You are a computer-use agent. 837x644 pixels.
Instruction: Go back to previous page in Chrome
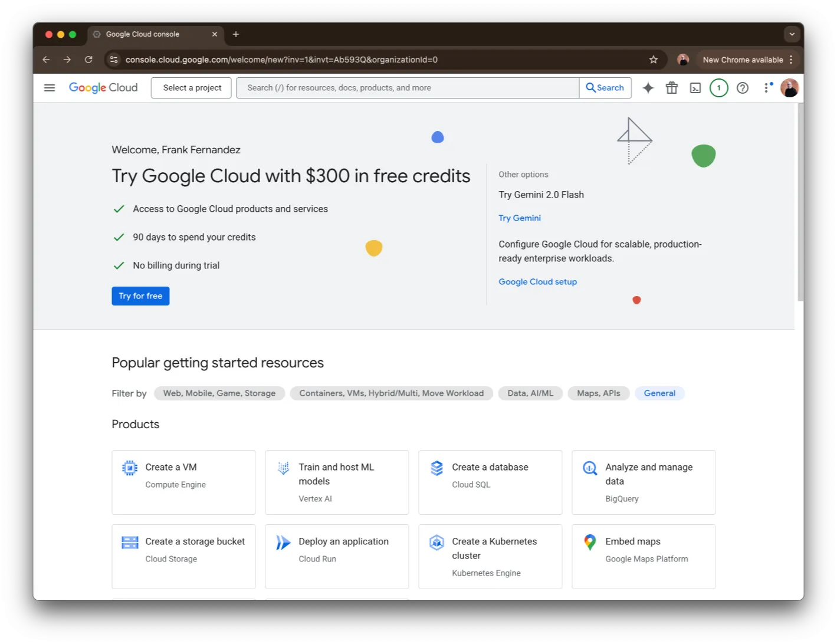[46, 60]
